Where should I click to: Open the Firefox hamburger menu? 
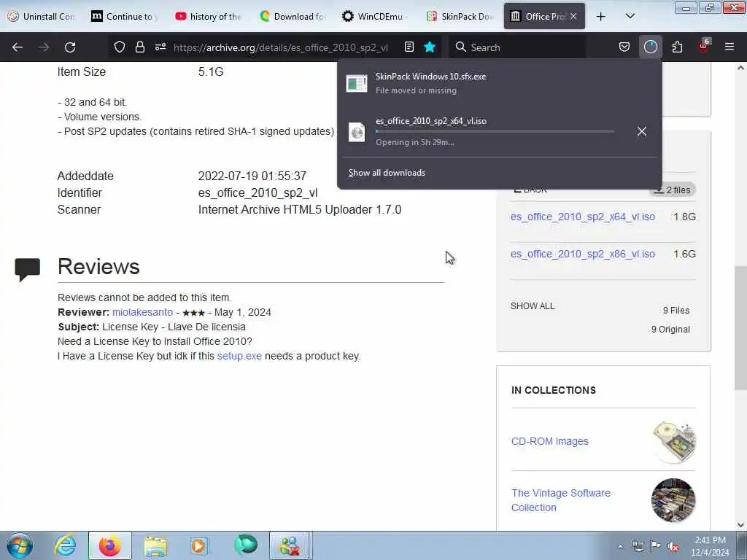click(729, 47)
